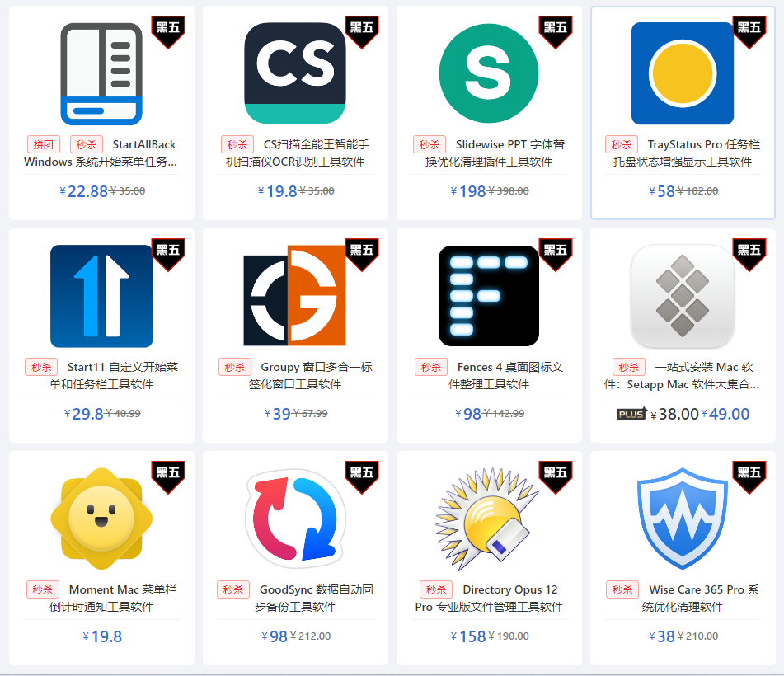The height and width of the screenshot is (676, 784).
Task: Click the GoodSync circular arrows icon
Action: 295,519
